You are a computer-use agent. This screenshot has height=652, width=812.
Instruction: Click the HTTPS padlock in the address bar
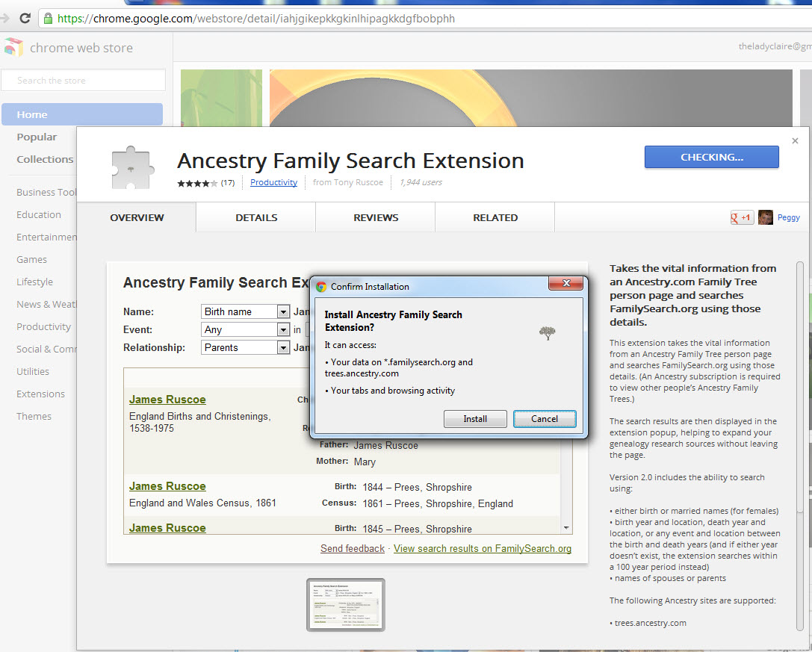[x=46, y=18]
